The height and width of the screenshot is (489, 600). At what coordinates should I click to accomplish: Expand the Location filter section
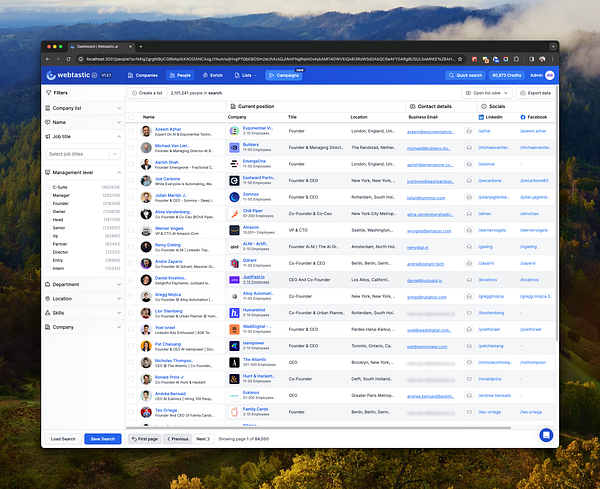[83, 298]
